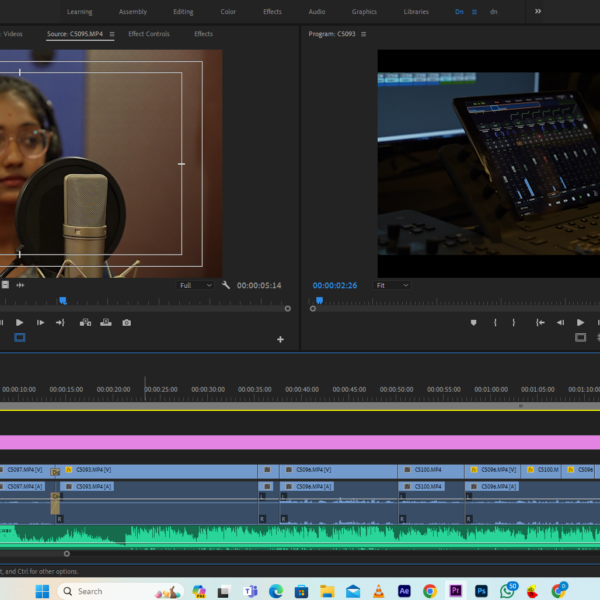Click the Overwrite edit icon
Viewport: 600px width, 600px height.
tap(106, 323)
